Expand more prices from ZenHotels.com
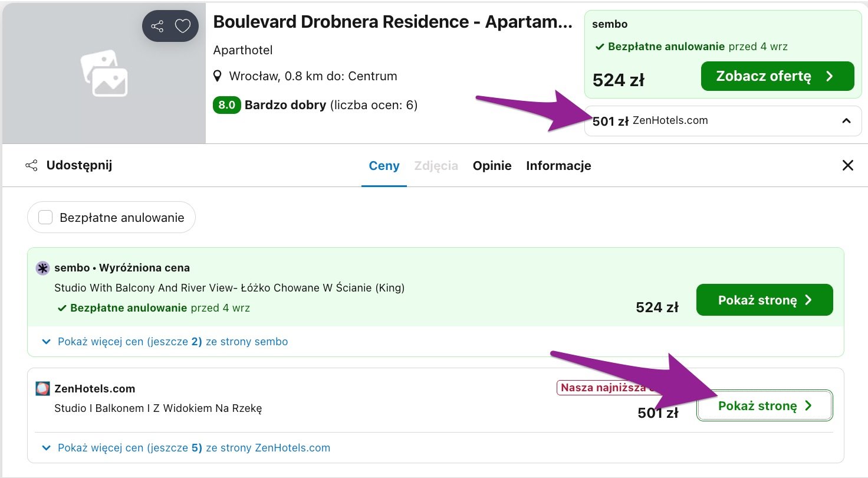Viewport: 868px width, 478px height. point(186,448)
